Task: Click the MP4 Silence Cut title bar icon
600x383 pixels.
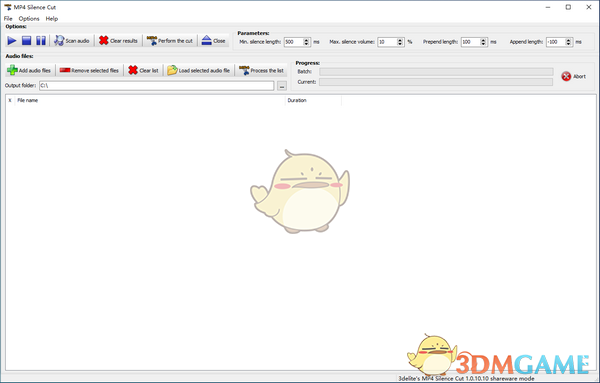Action: 8,7
